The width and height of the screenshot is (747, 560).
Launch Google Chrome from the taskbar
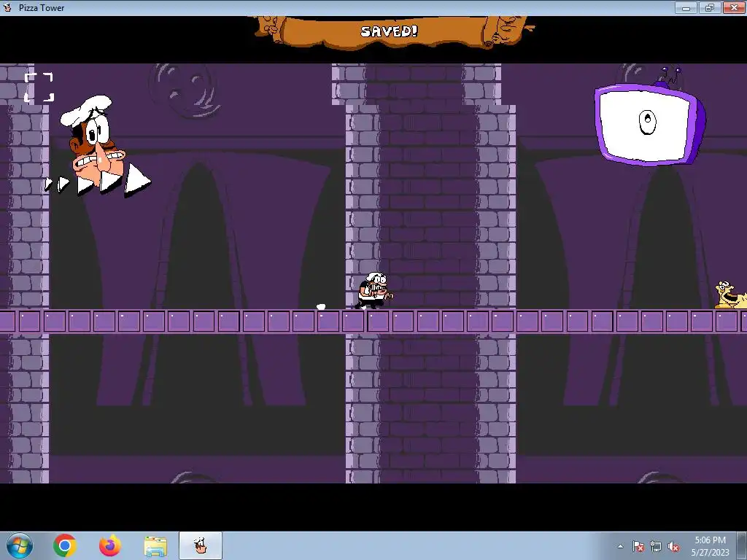65,545
